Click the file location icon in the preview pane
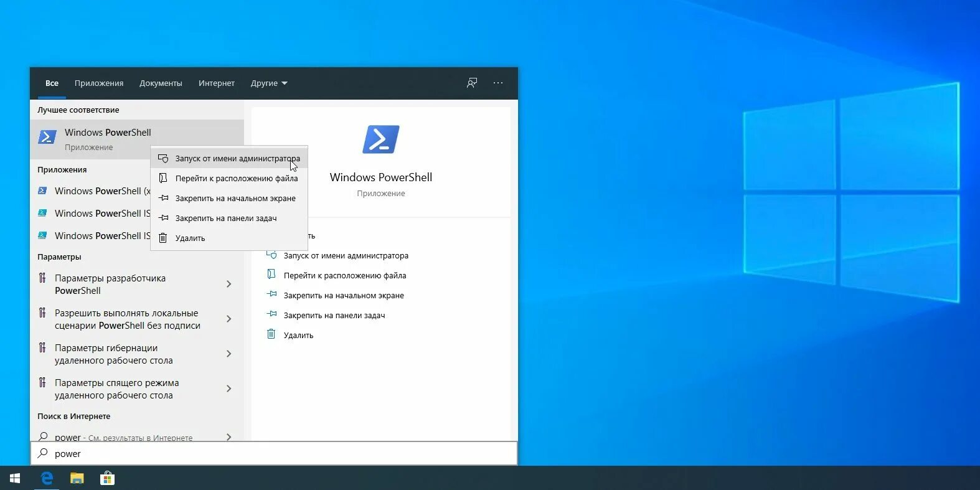Viewport: 980px width, 490px height. pyautogui.click(x=271, y=275)
